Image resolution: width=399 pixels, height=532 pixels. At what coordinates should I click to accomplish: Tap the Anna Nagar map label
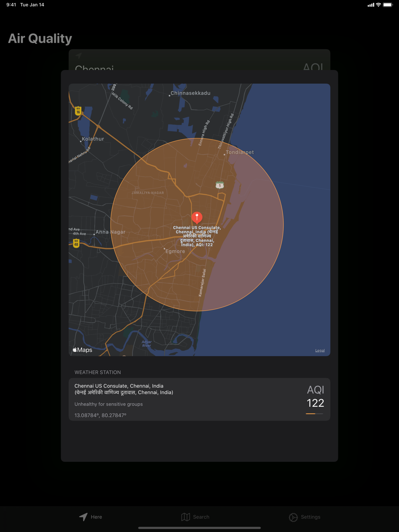click(x=110, y=232)
